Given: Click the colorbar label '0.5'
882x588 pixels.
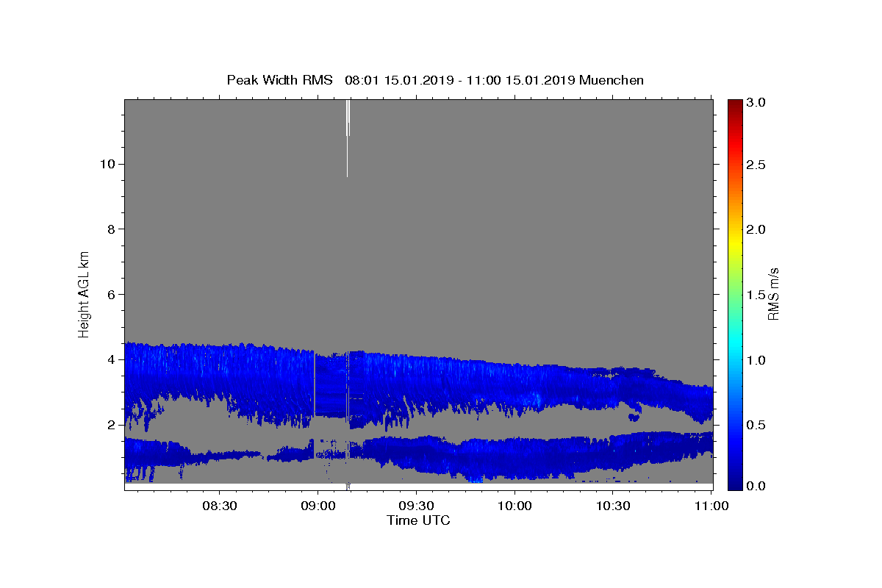Looking at the screenshot, I should click(757, 425).
